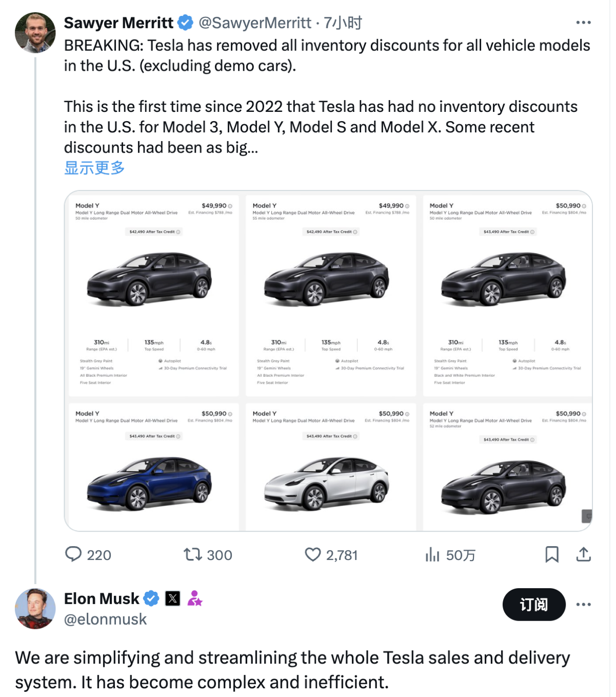This screenshot has width=616, height=697.
Task: Open the @elonmusk handle
Action: click(x=105, y=619)
